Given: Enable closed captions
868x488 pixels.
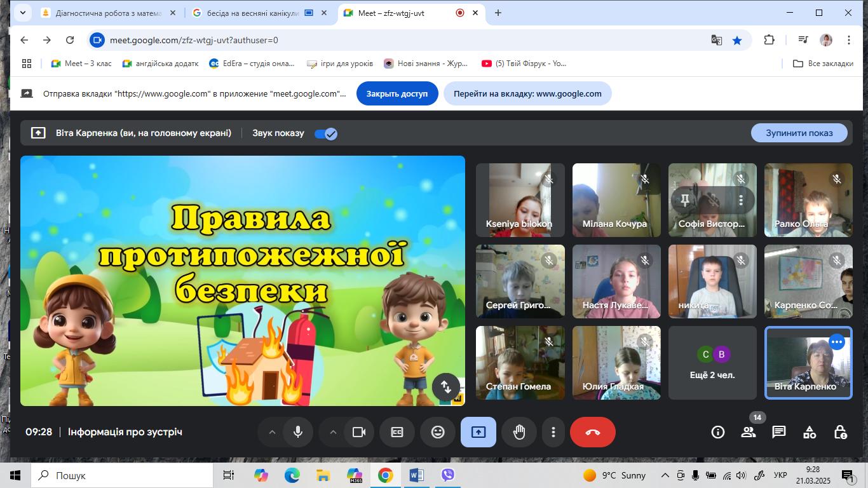Looking at the screenshot, I should (397, 432).
